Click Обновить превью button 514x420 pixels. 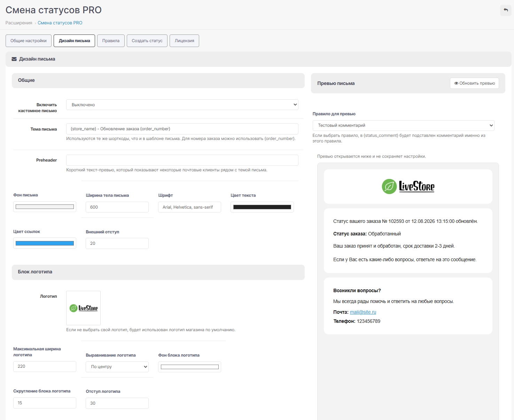(x=474, y=83)
